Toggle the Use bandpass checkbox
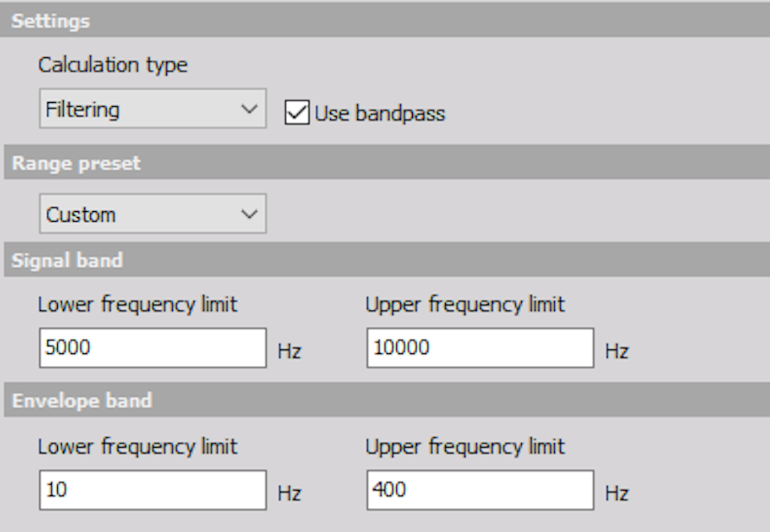 click(297, 113)
